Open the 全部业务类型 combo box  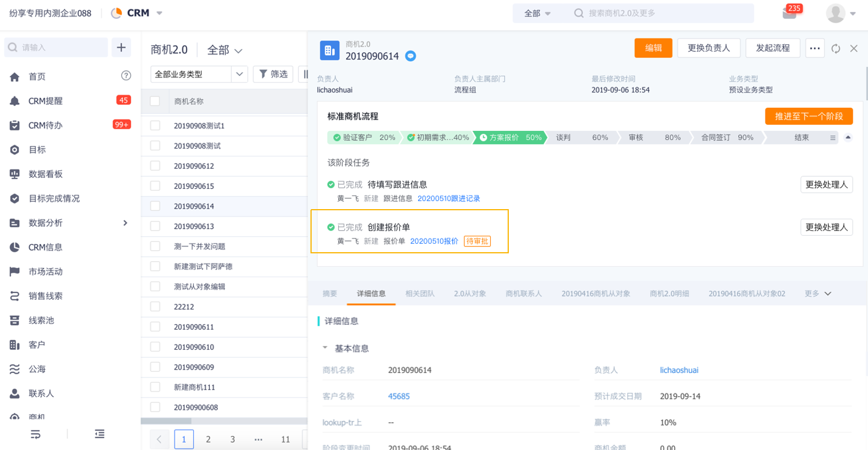pos(199,74)
